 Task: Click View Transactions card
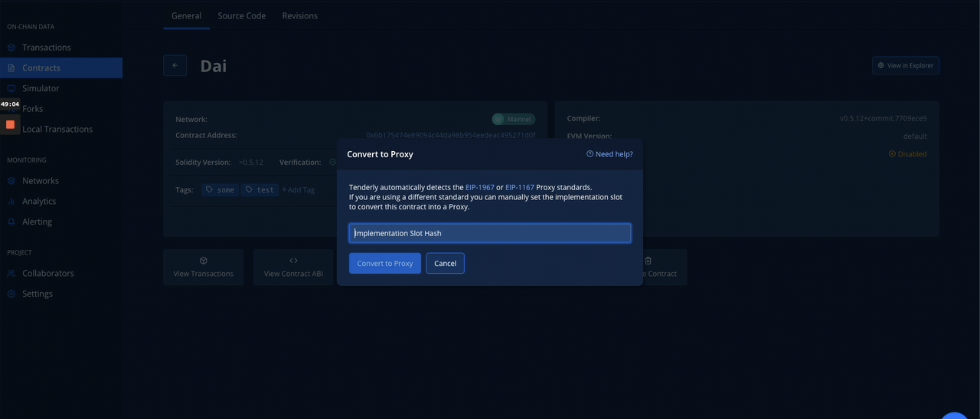coord(203,267)
